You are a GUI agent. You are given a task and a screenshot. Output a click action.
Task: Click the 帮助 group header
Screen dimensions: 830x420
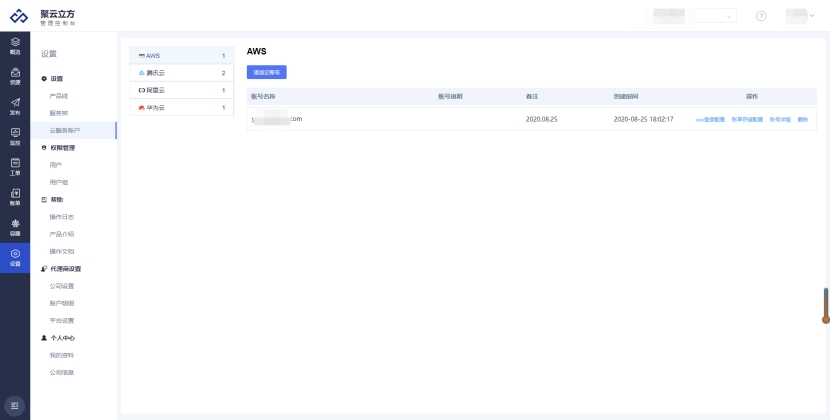52,200
